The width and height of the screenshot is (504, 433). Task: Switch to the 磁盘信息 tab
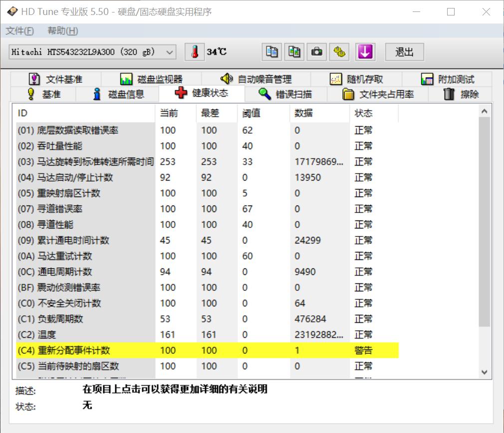click(x=118, y=94)
